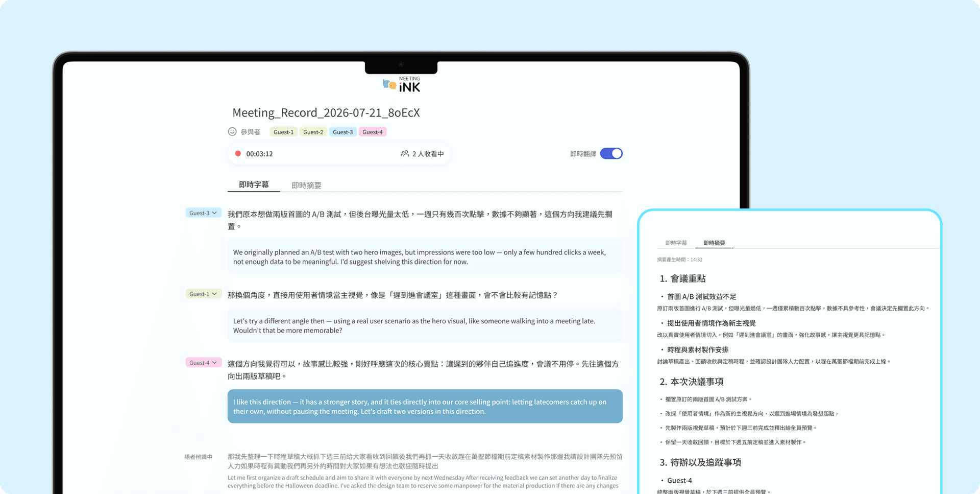The height and width of the screenshot is (494, 980).
Task: Click the Guest-1 participant tag
Action: 283,132
